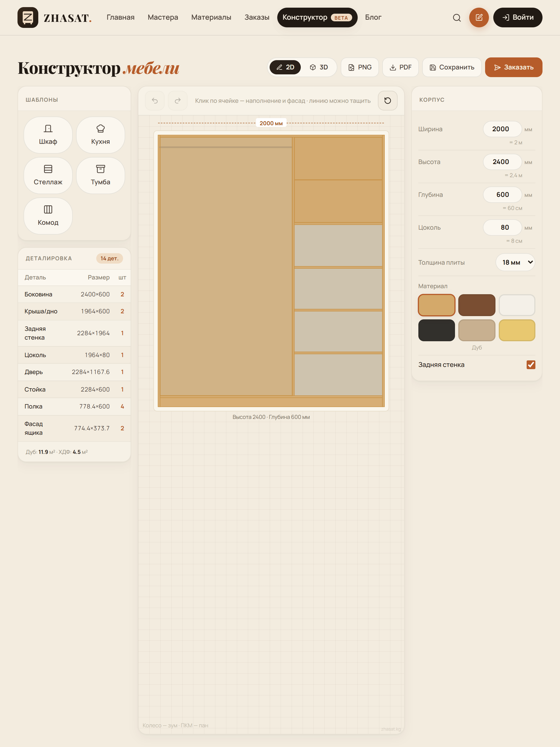The width and height of the screenshot is (560, 747).
Task: Download design as PDF
Action: pyautogui.click(x=400, y=67)
